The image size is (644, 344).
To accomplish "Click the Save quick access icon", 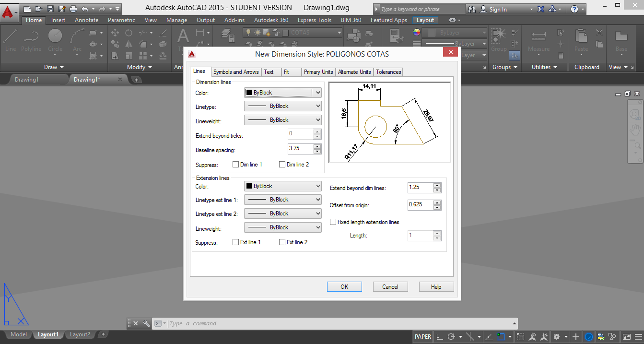I will pos(50,9).
